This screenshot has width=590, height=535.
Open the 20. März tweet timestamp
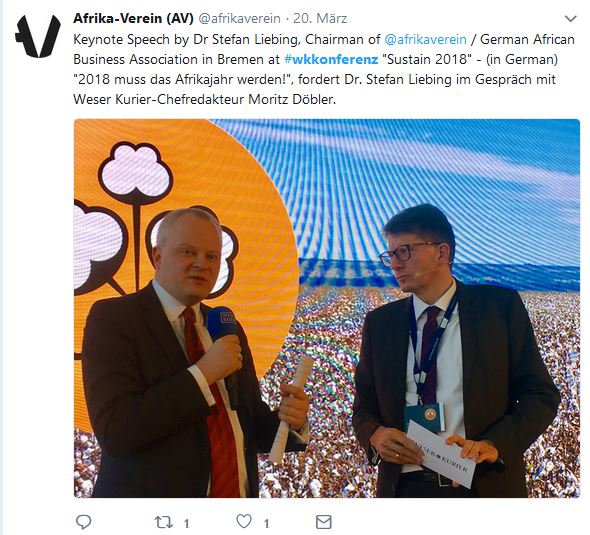[x=320, y=18]
